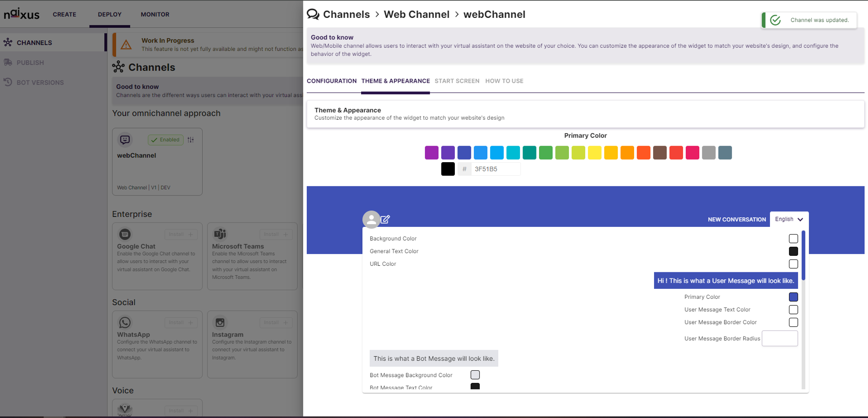This screenshot has width=868, height=418.
Task: Toggle the Bot Message Text Color box
Action: [475, 386]
